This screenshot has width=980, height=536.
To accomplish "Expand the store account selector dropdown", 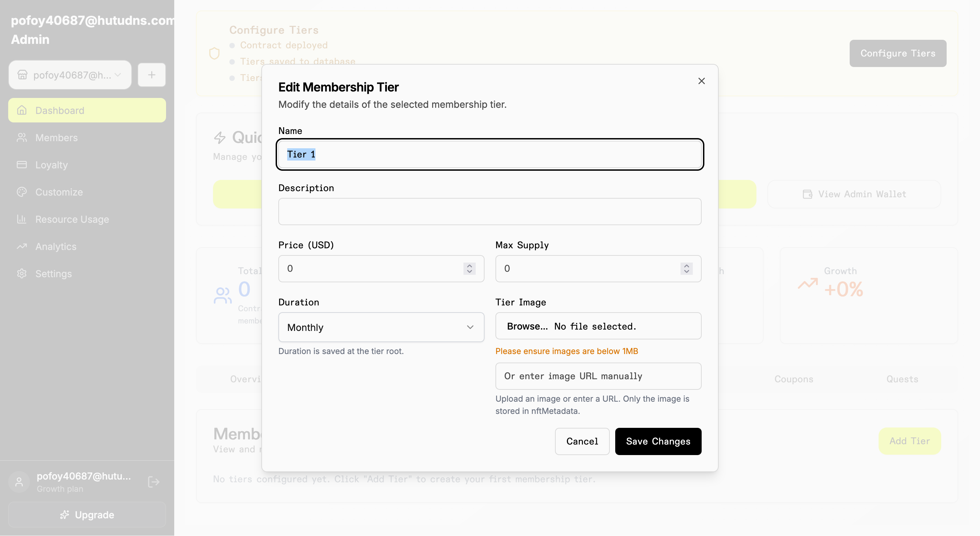I will tap(70, 75).
